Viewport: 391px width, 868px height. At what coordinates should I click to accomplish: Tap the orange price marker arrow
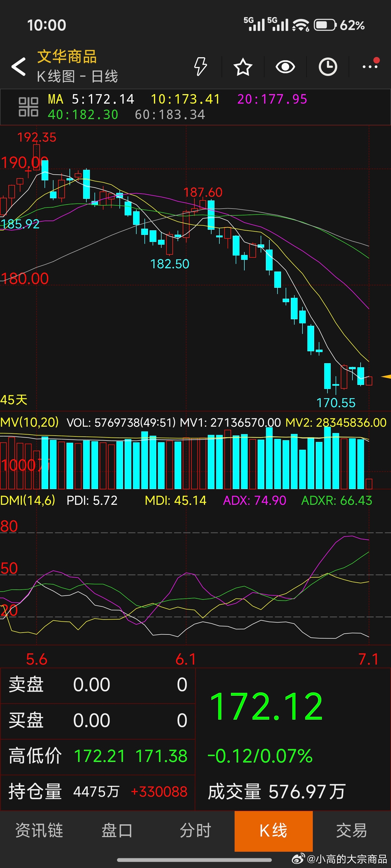coord(386,377)
